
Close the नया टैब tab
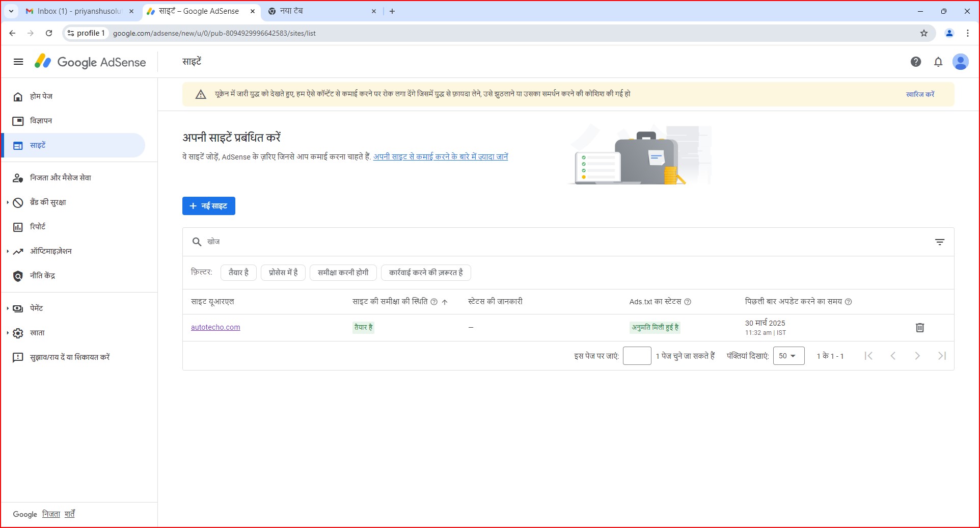point(374,11)
